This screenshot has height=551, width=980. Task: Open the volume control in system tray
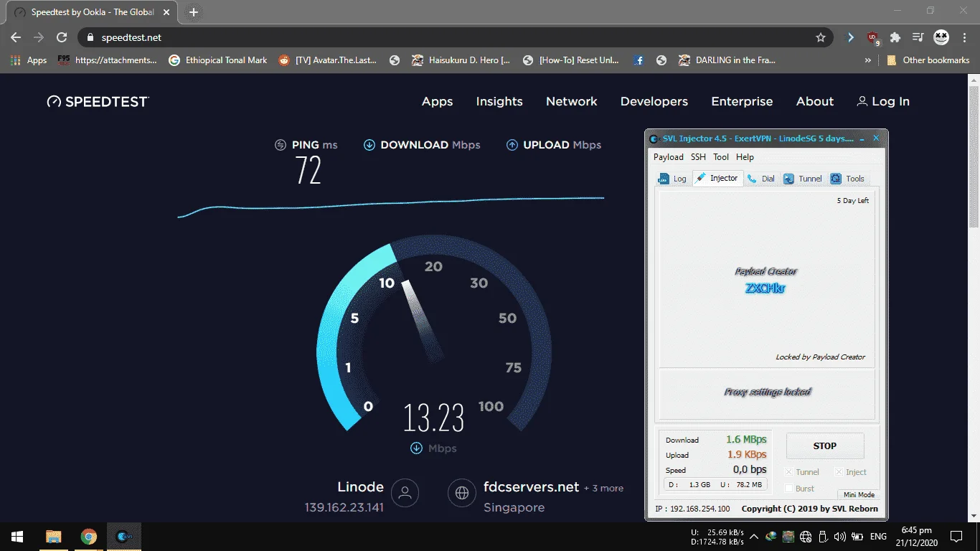839,537
